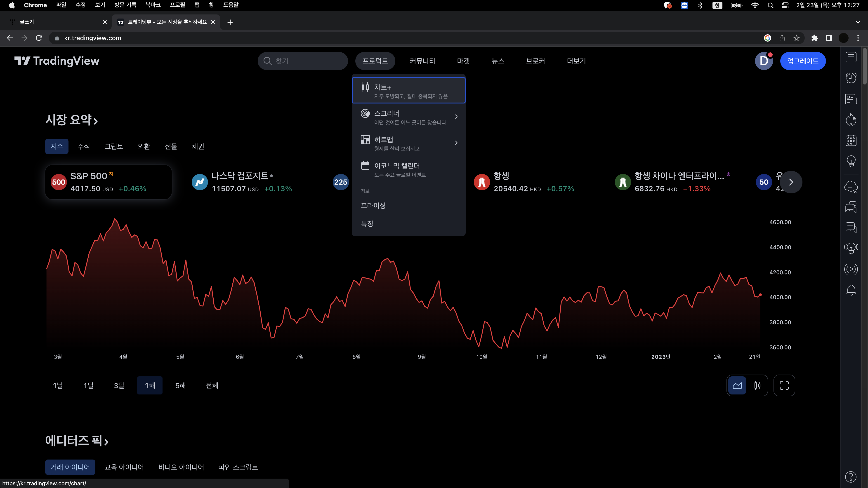
Task: Open the notifications bell icon in sidebar
Action: [x=851, y=290]
